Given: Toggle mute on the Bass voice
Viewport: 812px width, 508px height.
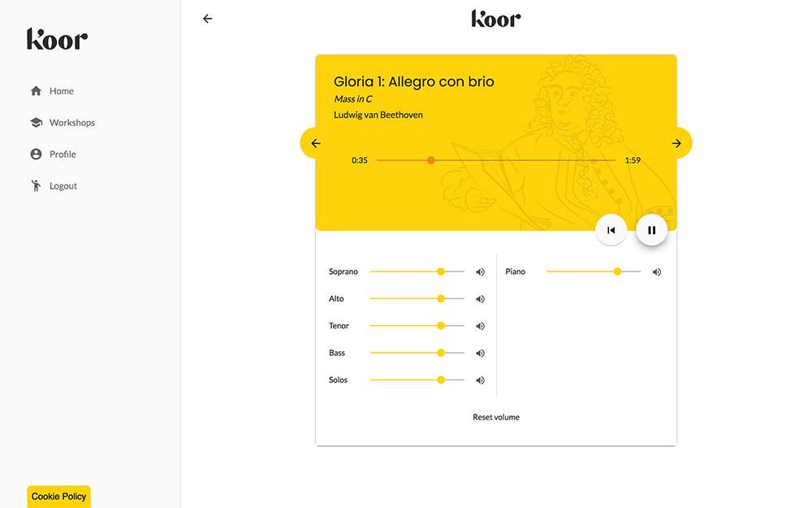Looking at the screenshot, I should coord(480,354).
